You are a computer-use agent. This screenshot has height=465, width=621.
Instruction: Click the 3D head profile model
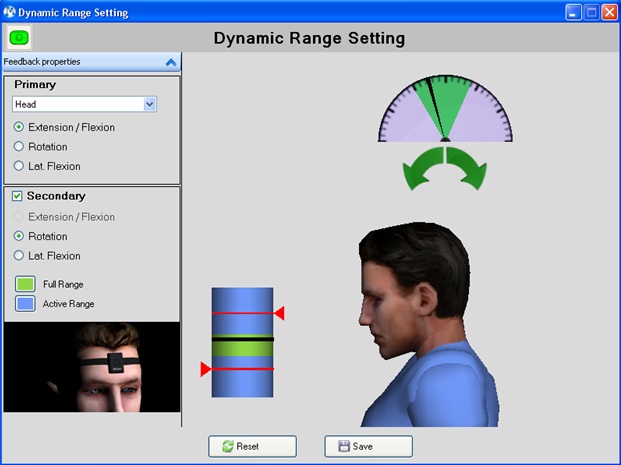click(x=429, y=324)
